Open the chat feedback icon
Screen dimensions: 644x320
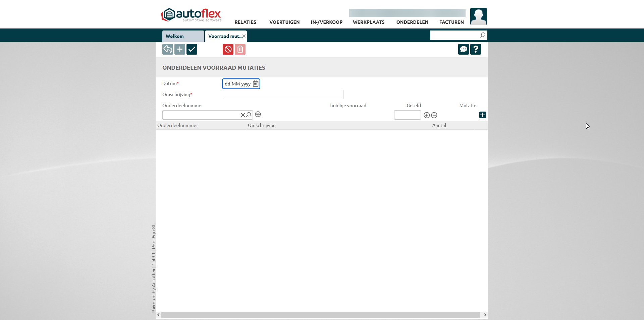click(x=464, y=49)
